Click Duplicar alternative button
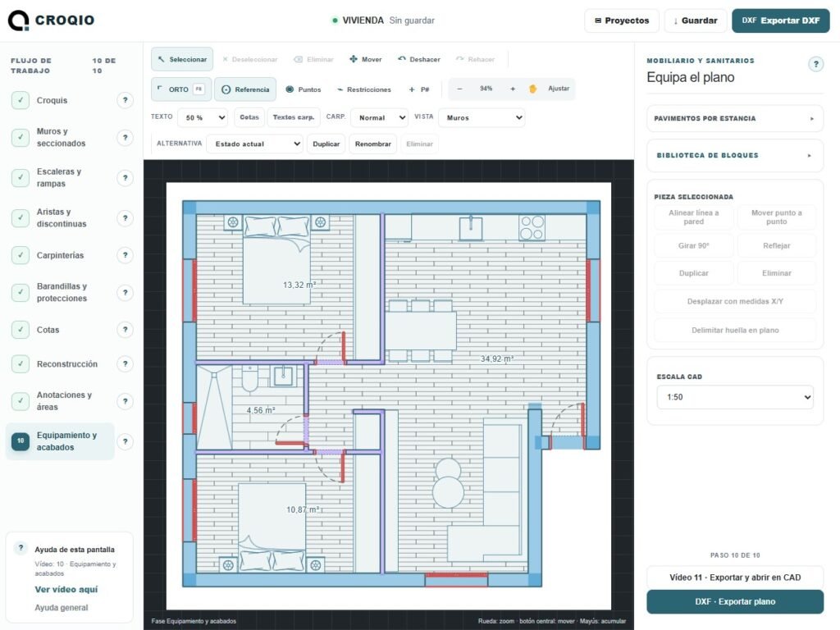 point(326,144)
